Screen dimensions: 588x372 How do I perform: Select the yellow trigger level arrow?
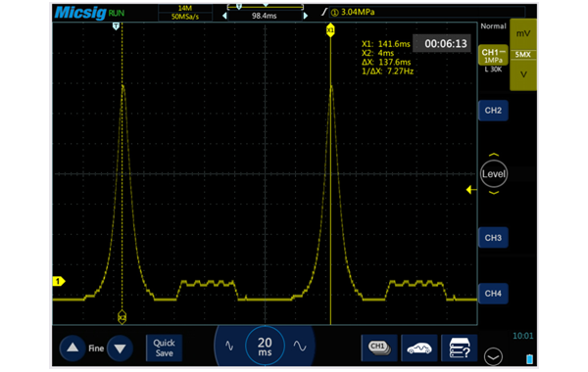[470, 190]
